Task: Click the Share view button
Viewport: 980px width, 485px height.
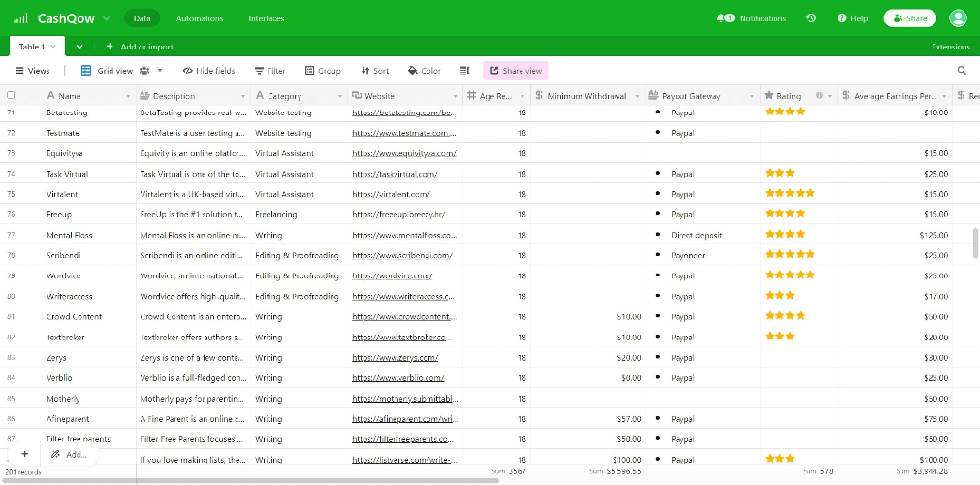Action: (515, 71)
